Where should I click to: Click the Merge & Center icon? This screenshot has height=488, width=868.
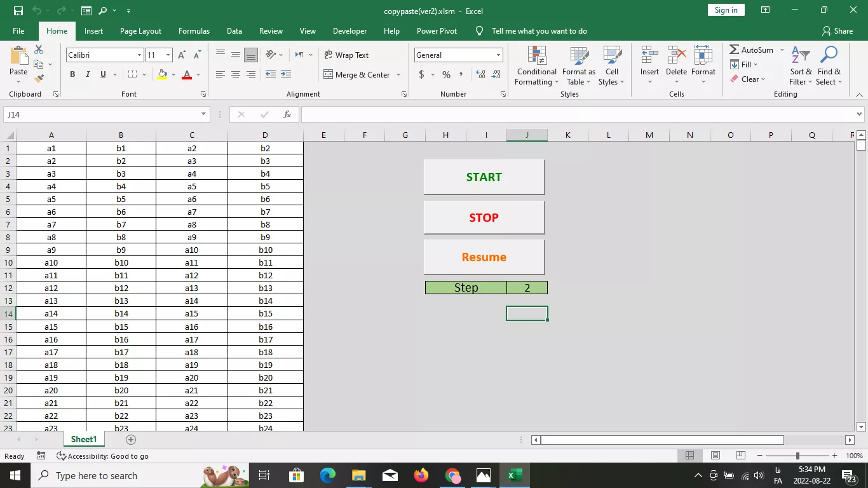coord(329,74)
